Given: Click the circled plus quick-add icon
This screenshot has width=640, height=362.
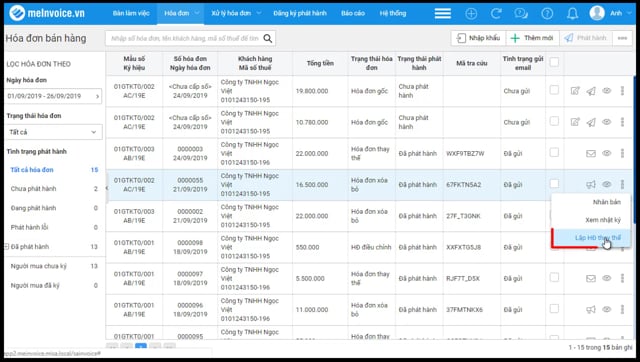Looking at the screenshot, I should pos(471,13).
